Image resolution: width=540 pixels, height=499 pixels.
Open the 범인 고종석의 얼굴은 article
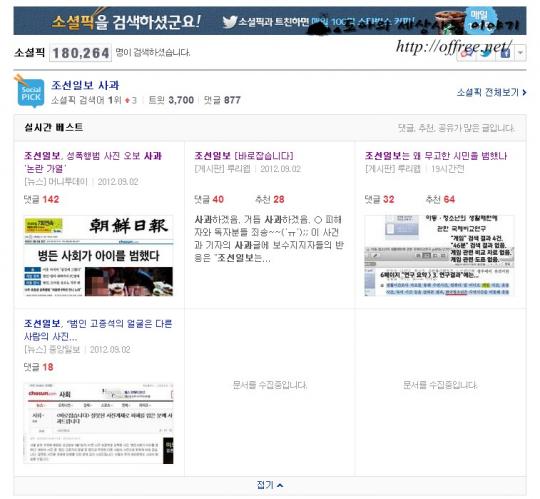(x=98, y=330)
